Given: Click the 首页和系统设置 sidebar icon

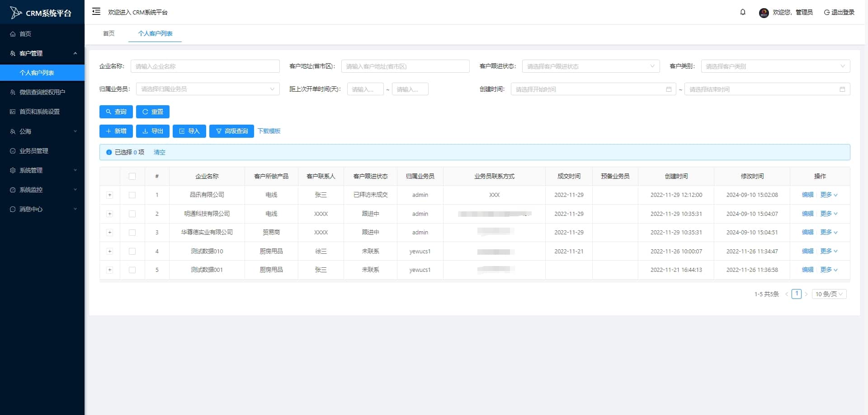Looking at the screenshot, I should [13, 112].
